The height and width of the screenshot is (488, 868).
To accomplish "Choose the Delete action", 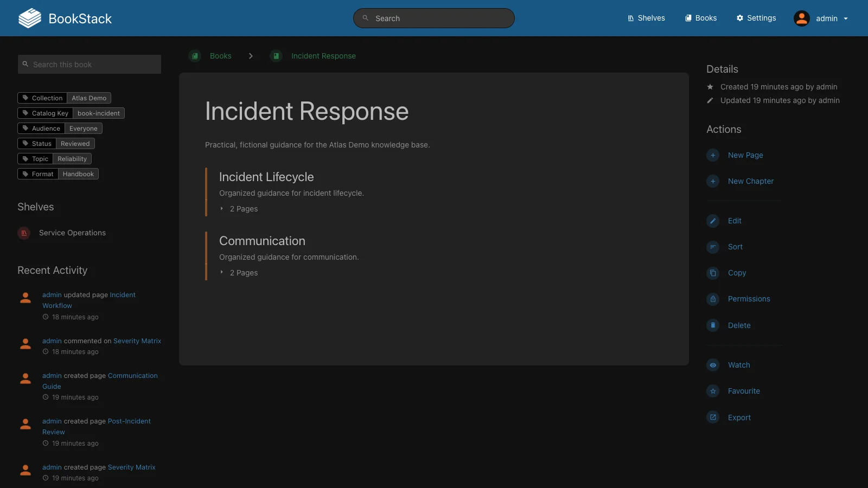I will pos(739,325).
